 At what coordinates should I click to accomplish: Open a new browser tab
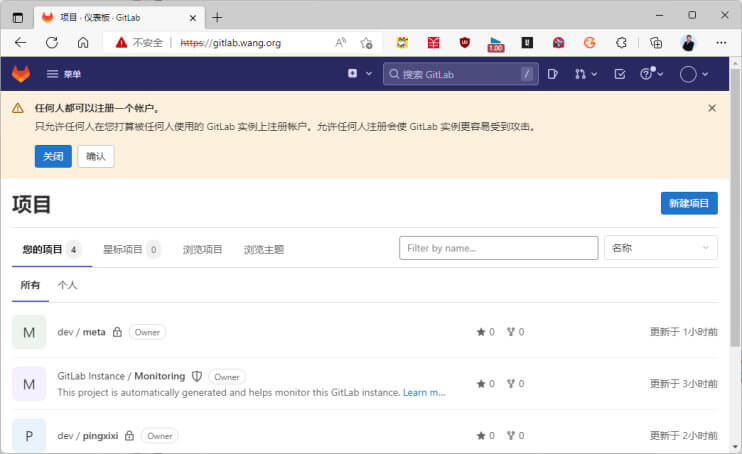tap(217, 18)
